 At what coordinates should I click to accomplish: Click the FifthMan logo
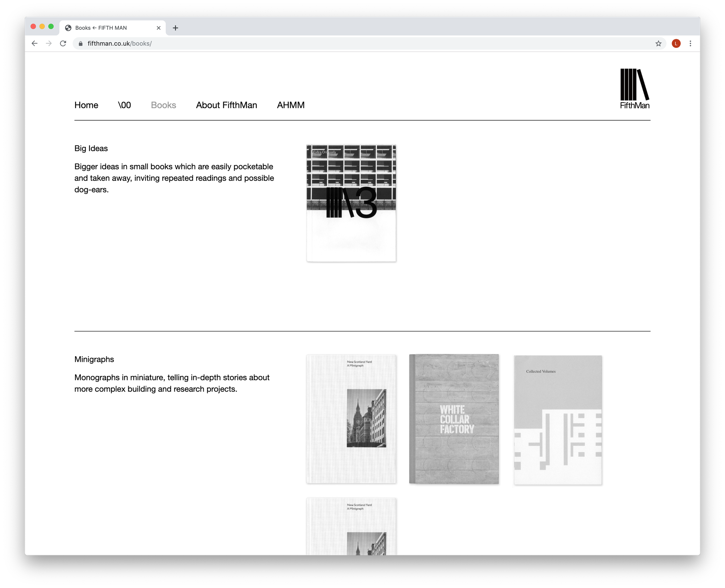point(634,89)
